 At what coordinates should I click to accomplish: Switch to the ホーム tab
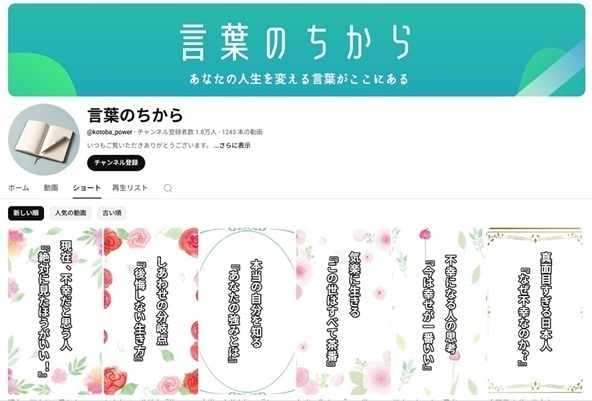point(18,188)
